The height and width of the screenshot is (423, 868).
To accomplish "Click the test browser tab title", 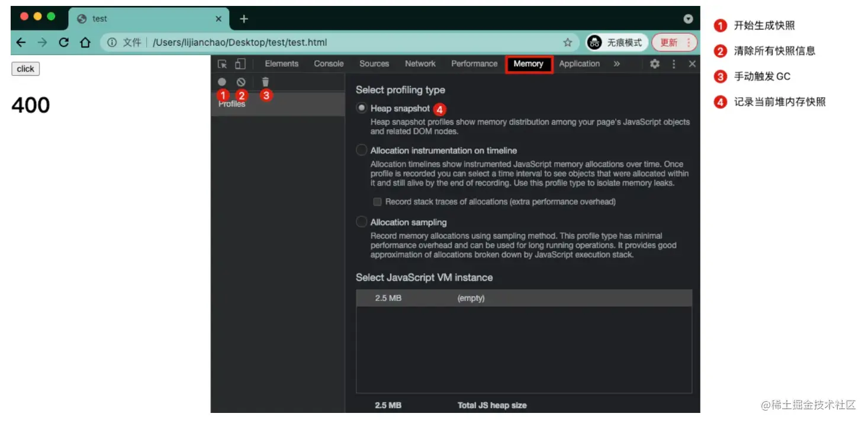I will coord(99,19).
